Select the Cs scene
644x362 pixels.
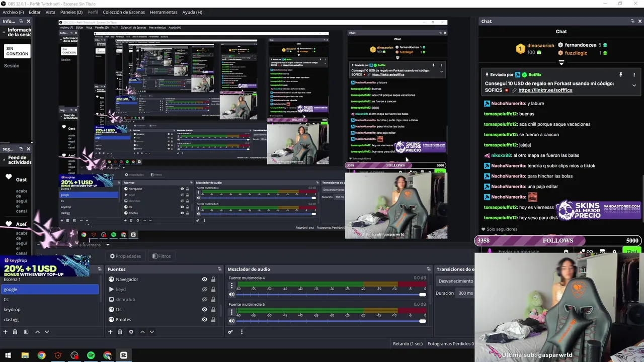pos(49,299)
